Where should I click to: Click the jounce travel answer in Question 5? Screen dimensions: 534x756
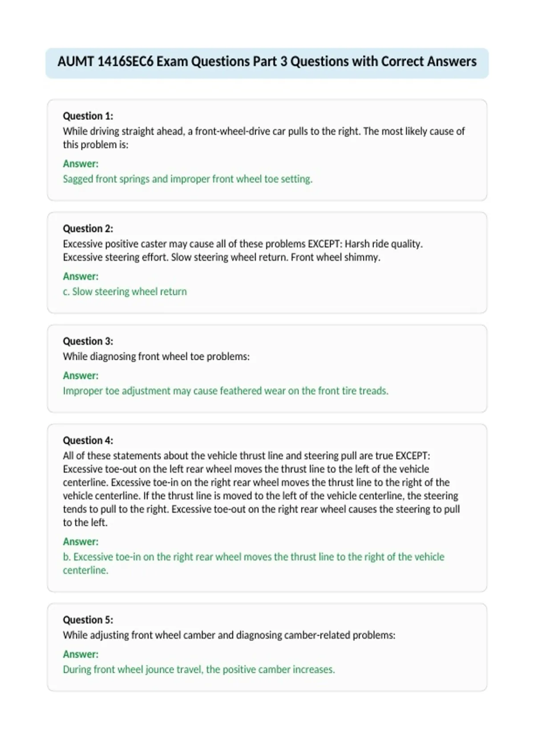199,669
